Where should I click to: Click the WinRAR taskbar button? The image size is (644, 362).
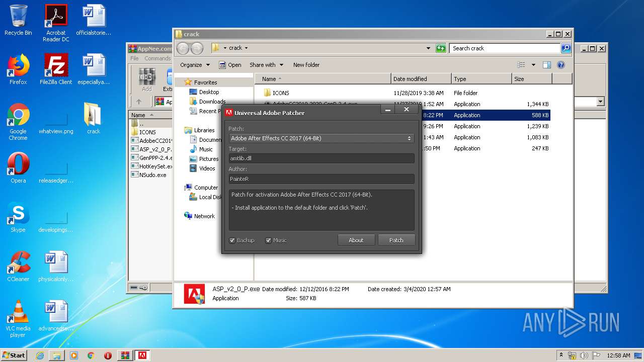[x=125, y=355]
